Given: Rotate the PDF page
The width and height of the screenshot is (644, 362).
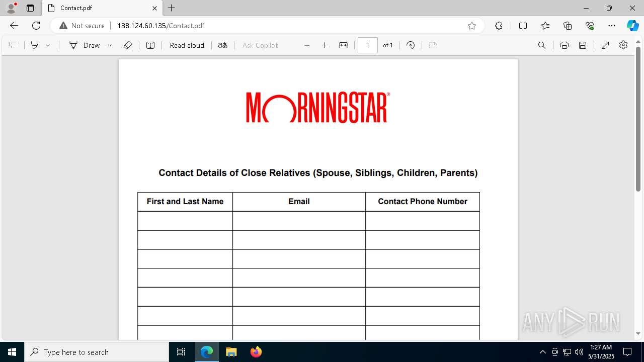Looking at the screenshot, I should coord(411,45).
